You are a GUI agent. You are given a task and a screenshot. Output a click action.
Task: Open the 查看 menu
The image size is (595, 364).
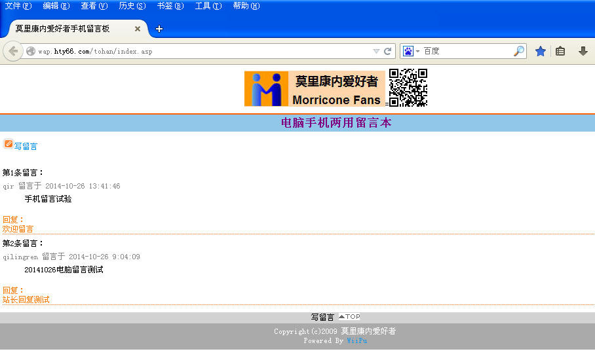coord(94,6)
